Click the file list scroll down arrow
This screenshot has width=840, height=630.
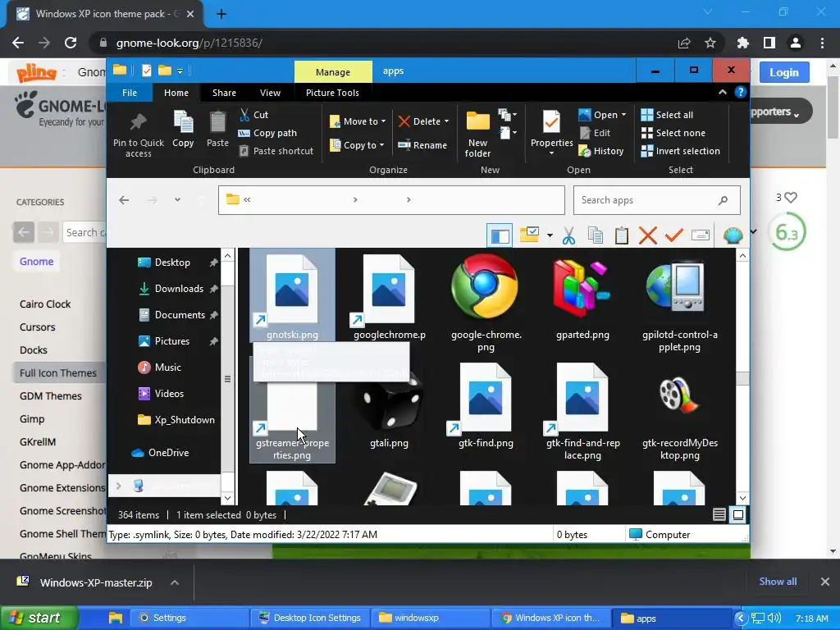click(x=742, y=498)
